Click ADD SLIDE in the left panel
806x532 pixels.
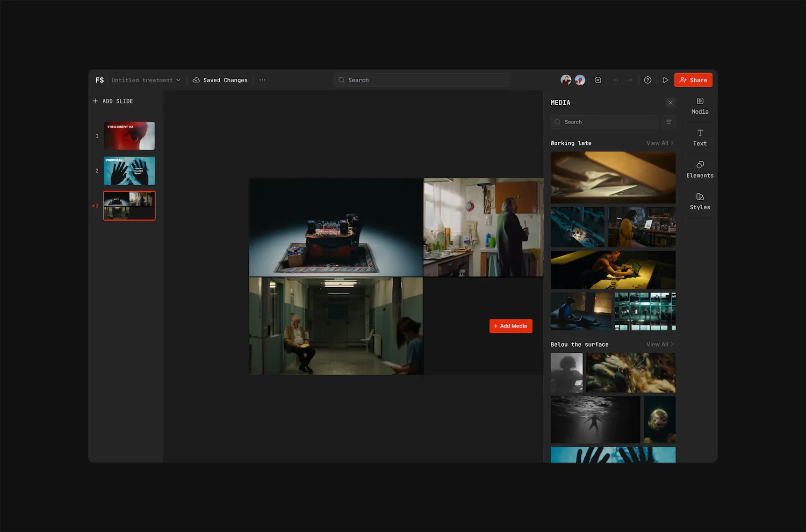tap(113, 101)
